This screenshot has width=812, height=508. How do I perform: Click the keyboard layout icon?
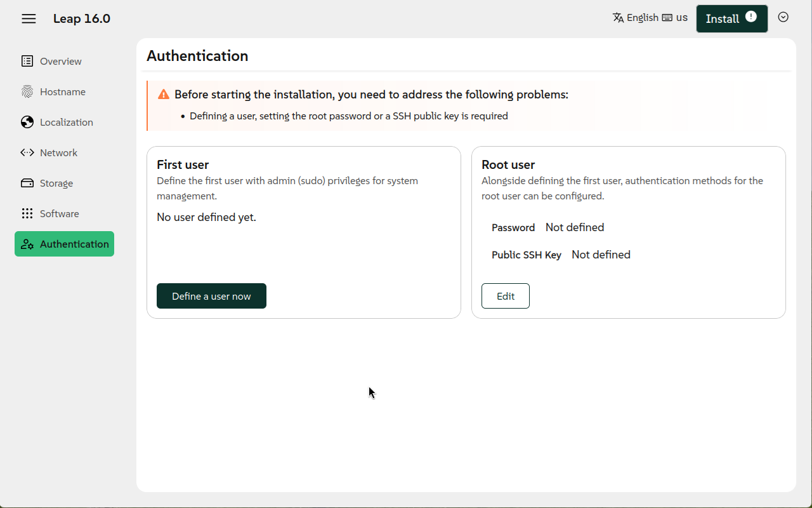(667, 18)
